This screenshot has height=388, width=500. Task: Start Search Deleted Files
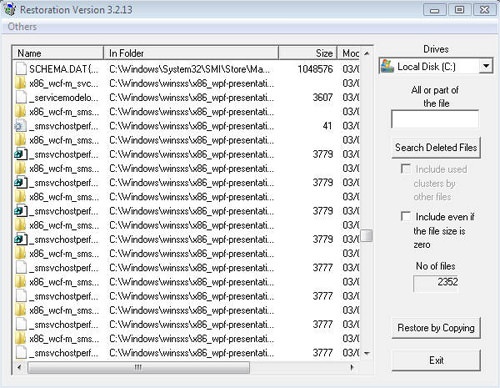pyautogui.click(x=436, y=147)
